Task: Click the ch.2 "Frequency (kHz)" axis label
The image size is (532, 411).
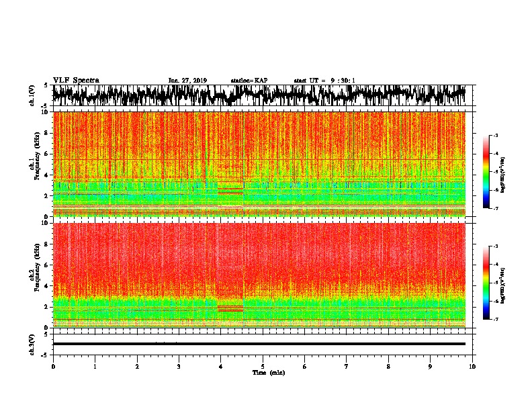Action: [x=37, y=267]
